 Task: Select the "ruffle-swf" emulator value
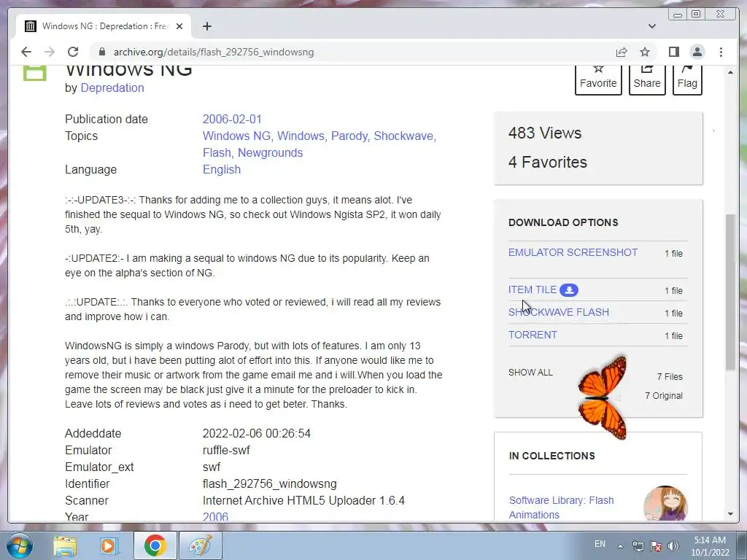(226, 450)
